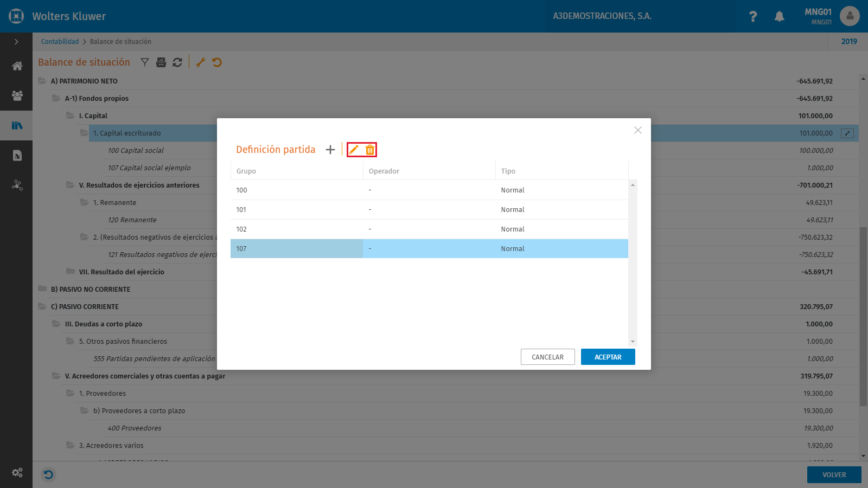
Task: Click the trash delete icon in dialog
Action: (370, 150)
